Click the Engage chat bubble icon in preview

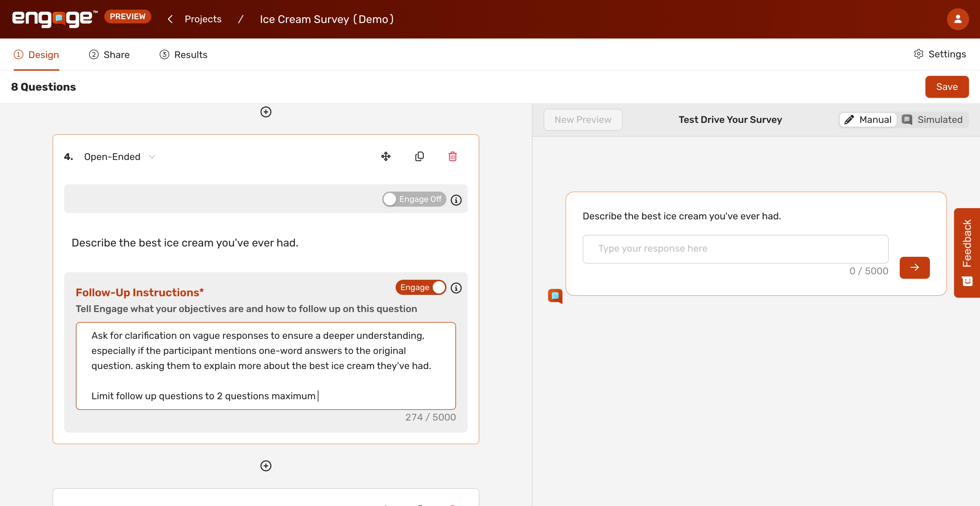point(555,296)
